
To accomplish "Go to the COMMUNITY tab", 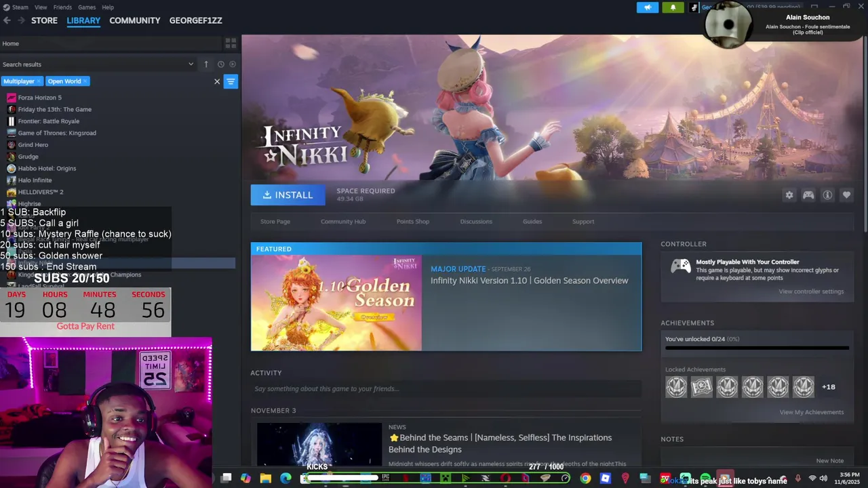I will (x=135, y=20).
